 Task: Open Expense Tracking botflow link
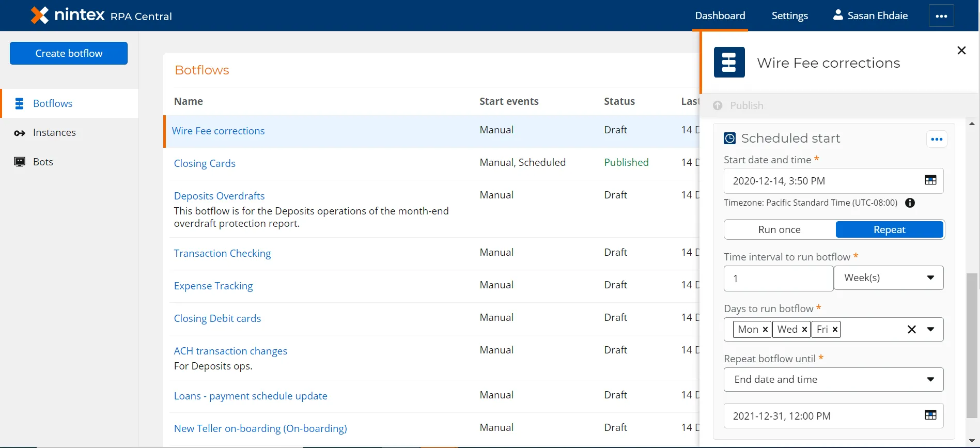[x=213, y=286]
